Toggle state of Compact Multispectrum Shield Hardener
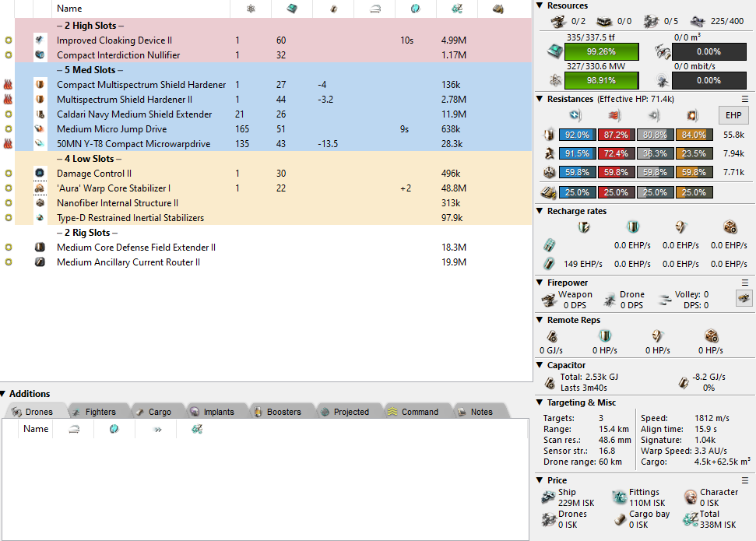The height and width of the screenshot is (541, 756). point(8,85)
